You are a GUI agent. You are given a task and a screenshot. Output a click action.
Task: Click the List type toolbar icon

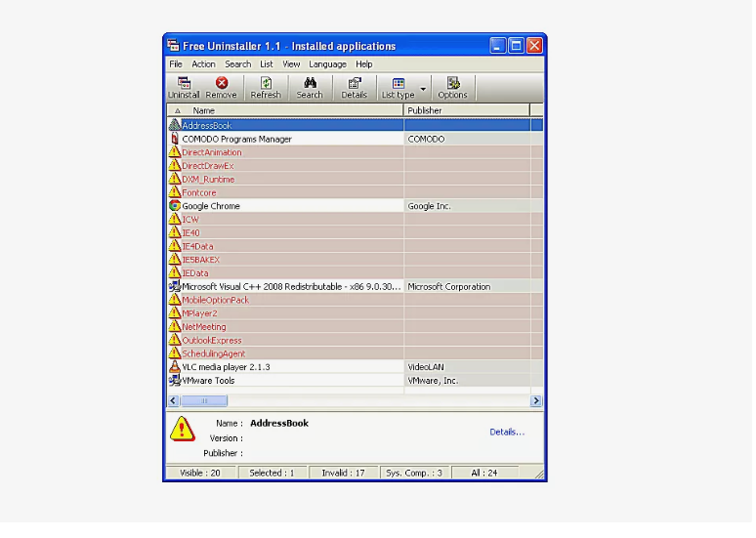click(399, 83)
